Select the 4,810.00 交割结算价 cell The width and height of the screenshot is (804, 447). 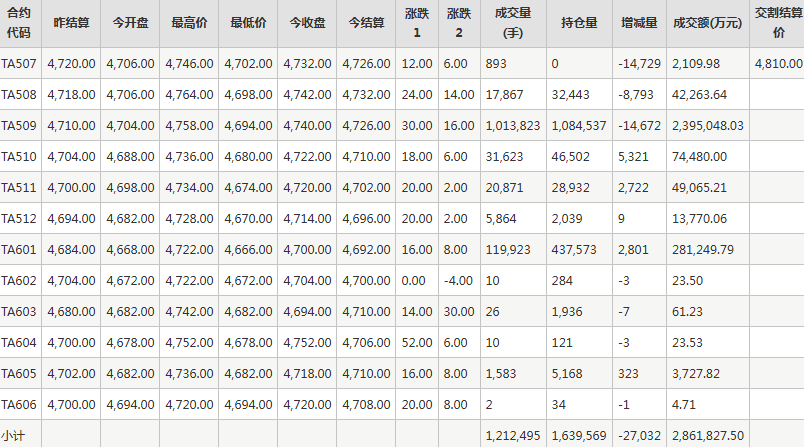click(x=777, y=64)
